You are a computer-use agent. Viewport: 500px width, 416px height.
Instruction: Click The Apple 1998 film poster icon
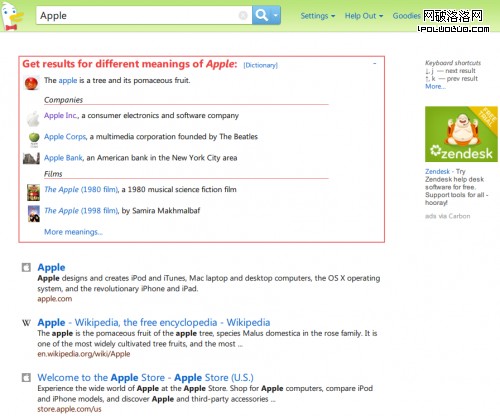tap(34, 214)
